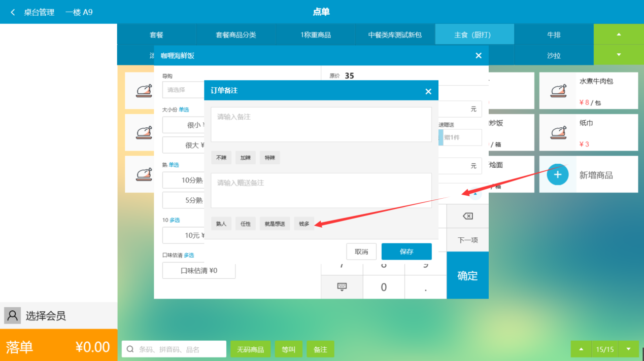Click the 下一项 keypad button
The image size is (644, 361).
pyautogui.click(x=467, y=240)
